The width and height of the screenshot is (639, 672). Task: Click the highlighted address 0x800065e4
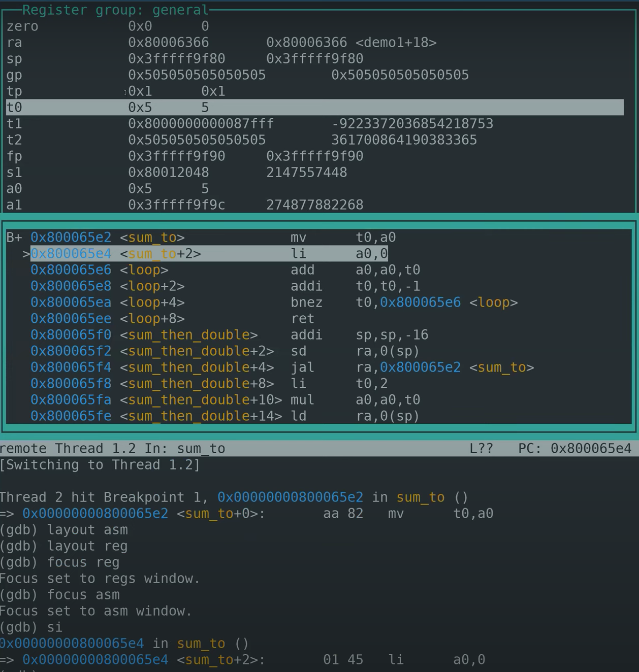[71, 254]
